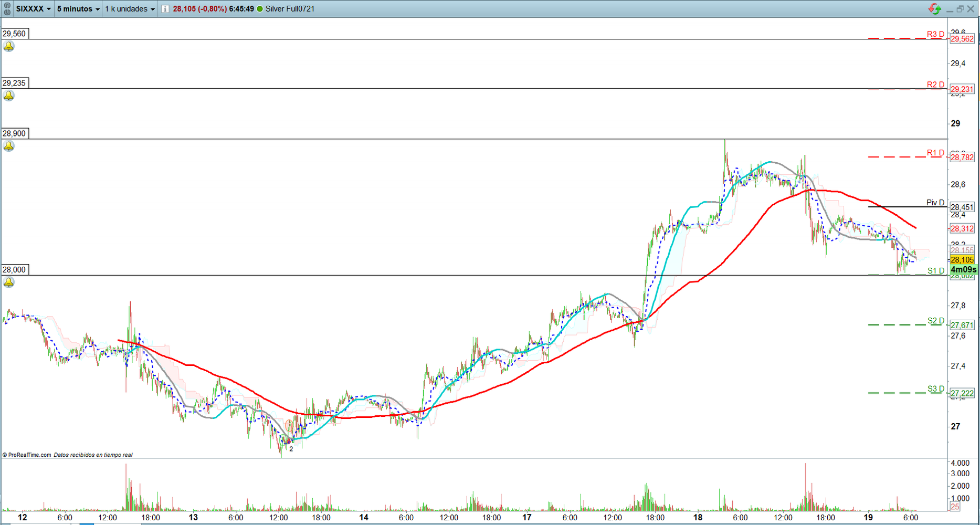
Task: Click the 29 price scale label
Action: pyautogui.click(x=955, y=123)
